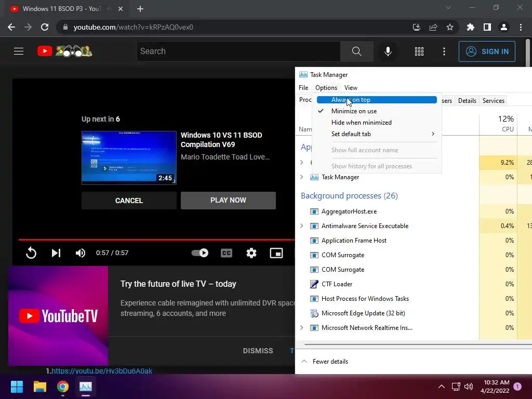Click the SIGN IN button
The width and height of the screenshot is (532, 399).
pyautogui.click(x=487, y=51)
